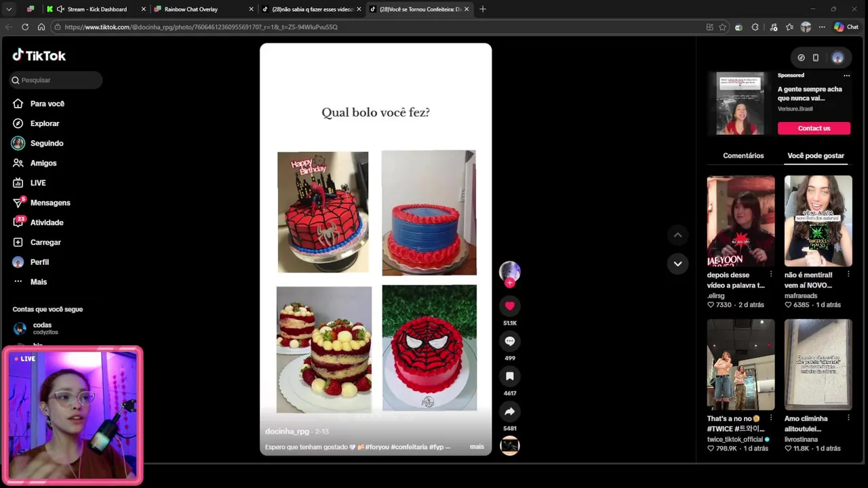This screenshot has width=868, height=488.
Task: Open the IAE-YOON suggested video thumbnail
Action: 741,221
